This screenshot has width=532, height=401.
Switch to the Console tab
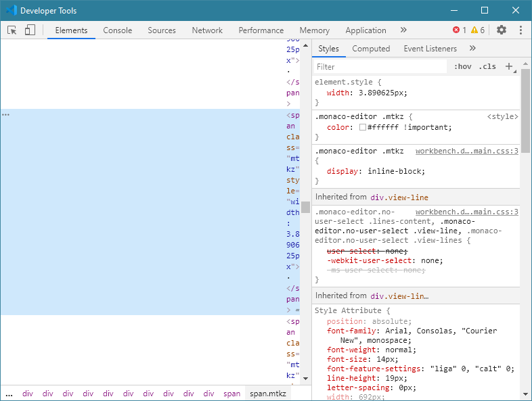point(117,30)
